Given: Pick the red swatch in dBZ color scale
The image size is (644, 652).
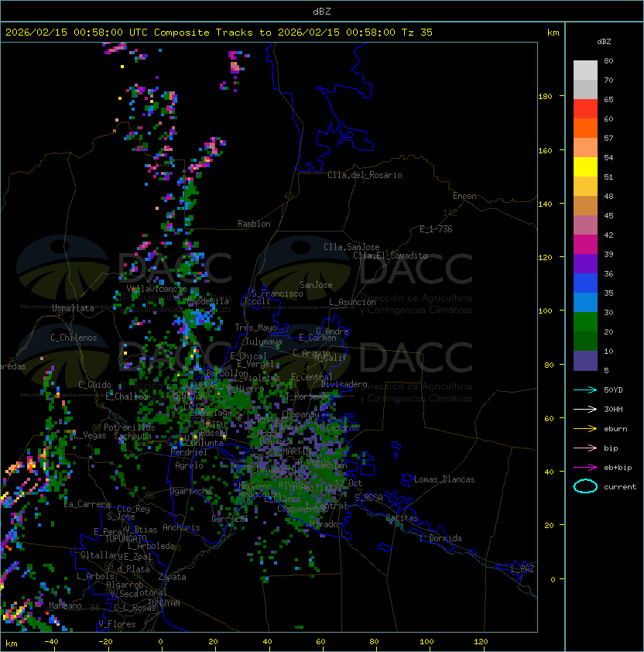Looking at the screenshot, I should click(585, 109).
